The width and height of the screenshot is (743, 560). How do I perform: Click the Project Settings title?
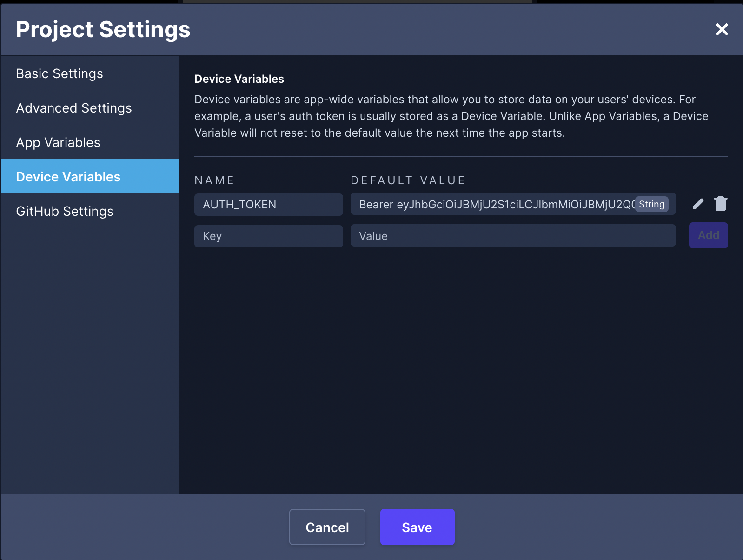103,29
